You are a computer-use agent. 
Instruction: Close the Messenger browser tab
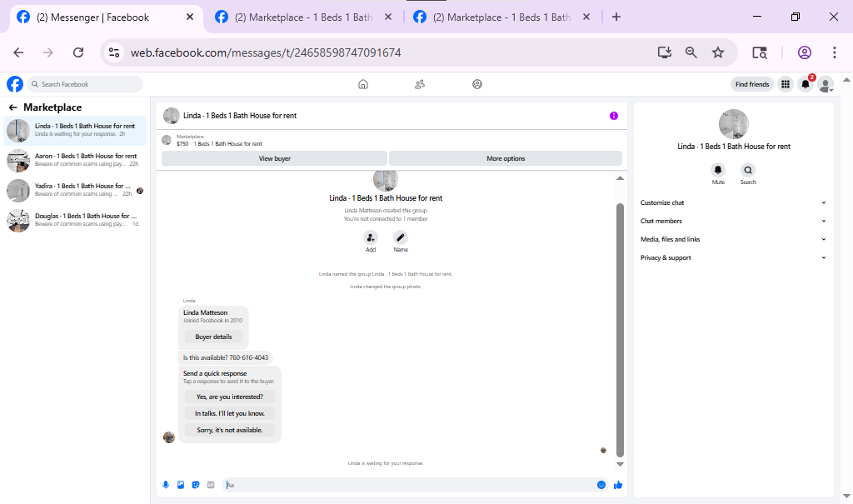coord(190,17)
